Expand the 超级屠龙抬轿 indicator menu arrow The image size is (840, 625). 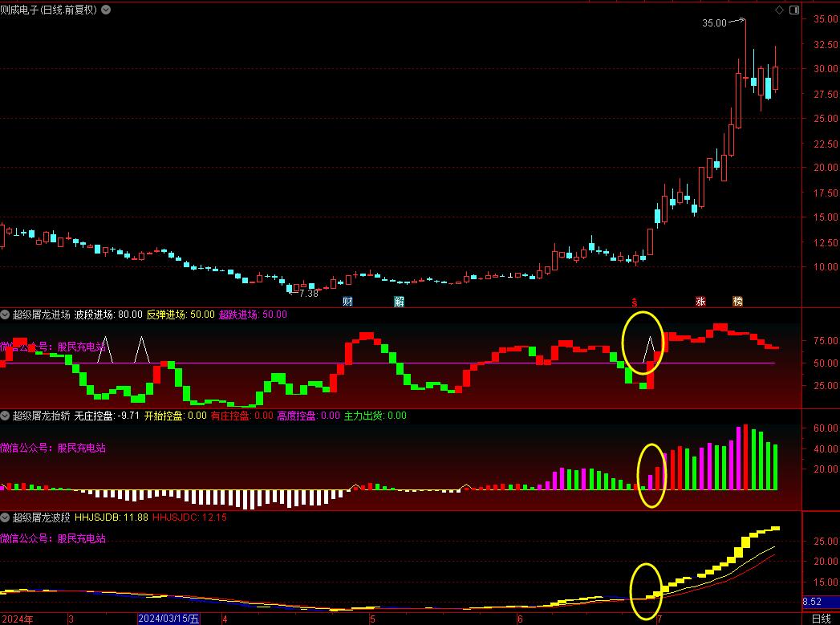[x=5, y=416]
